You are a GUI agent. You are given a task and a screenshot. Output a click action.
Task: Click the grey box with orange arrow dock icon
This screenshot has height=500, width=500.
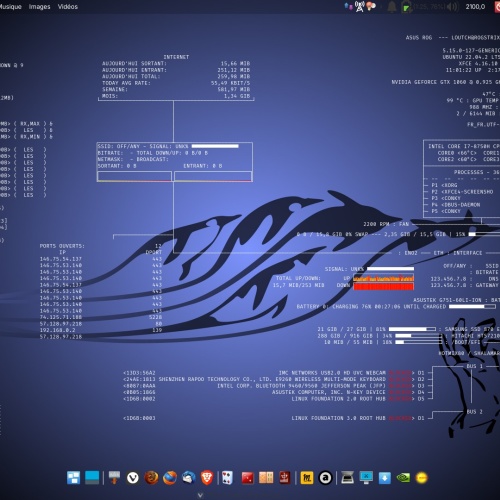(114, 478)
